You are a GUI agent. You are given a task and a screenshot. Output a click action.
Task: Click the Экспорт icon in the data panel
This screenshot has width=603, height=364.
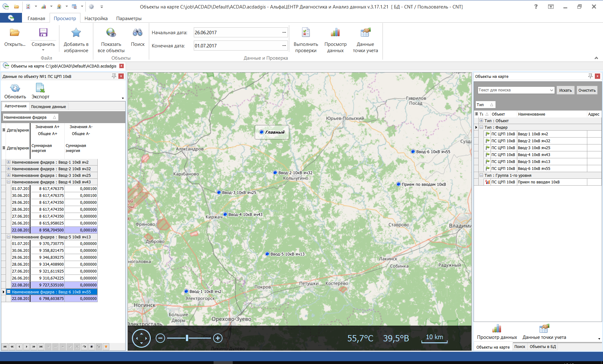click(x=40, y=88)
